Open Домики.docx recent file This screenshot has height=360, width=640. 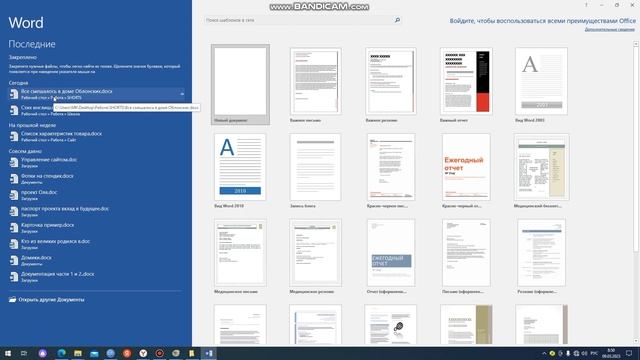pyautogui.click(x=96, y=260)
